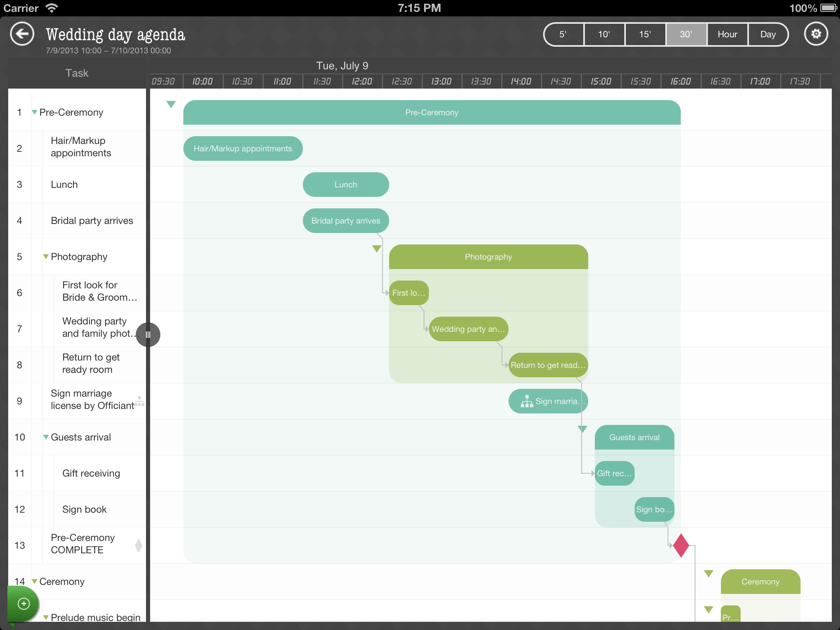Switch to Day view
Image resolution: width=840 pixels, height=630 pixels.
coord(767,34)
